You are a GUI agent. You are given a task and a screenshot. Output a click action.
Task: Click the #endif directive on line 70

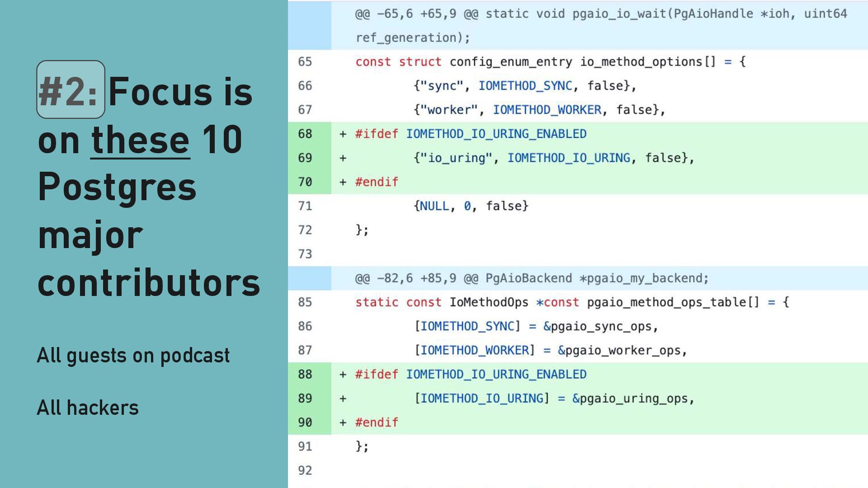[377, 182]
